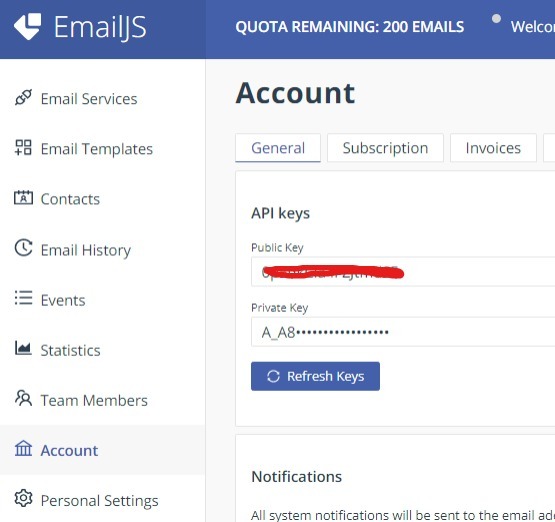Click the status dot beside Welcome

[496, 18]
